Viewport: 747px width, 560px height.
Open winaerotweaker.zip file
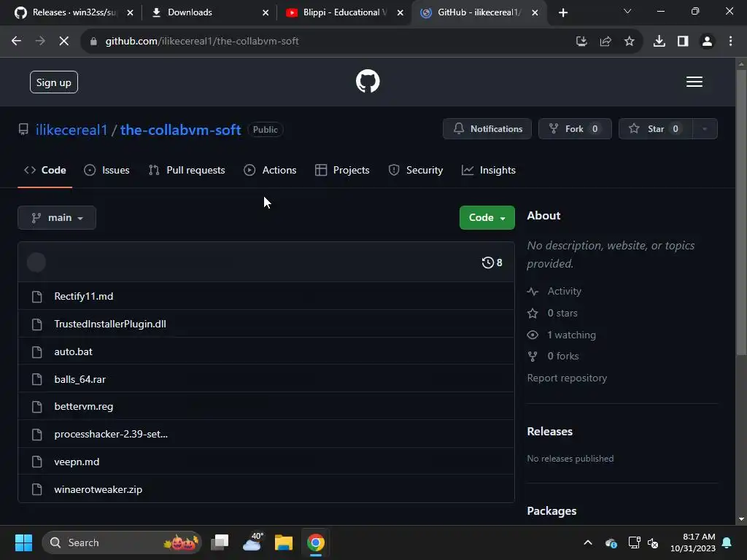pos(98,489)
